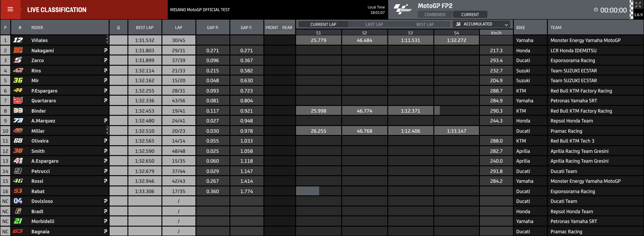Click Smith number 38 badge
The width and height of the screenshot is (644, 236).
tap(18, 151)
